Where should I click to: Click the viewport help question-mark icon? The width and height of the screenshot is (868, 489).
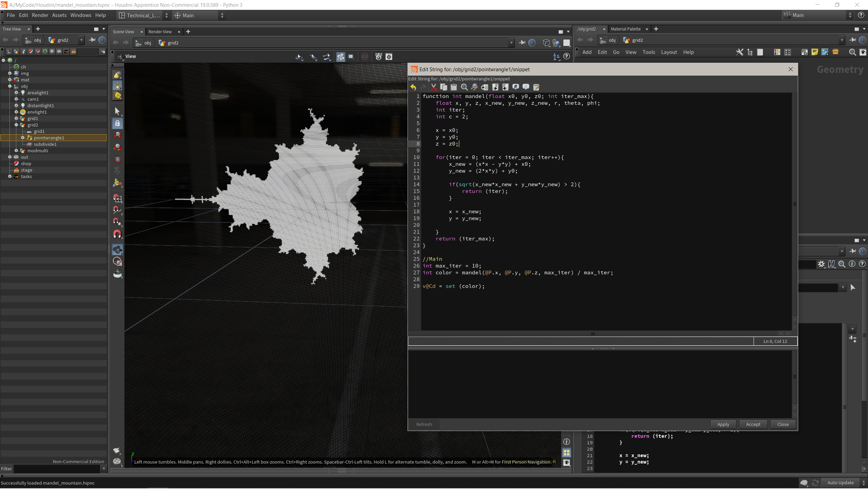tap(567, 57)
